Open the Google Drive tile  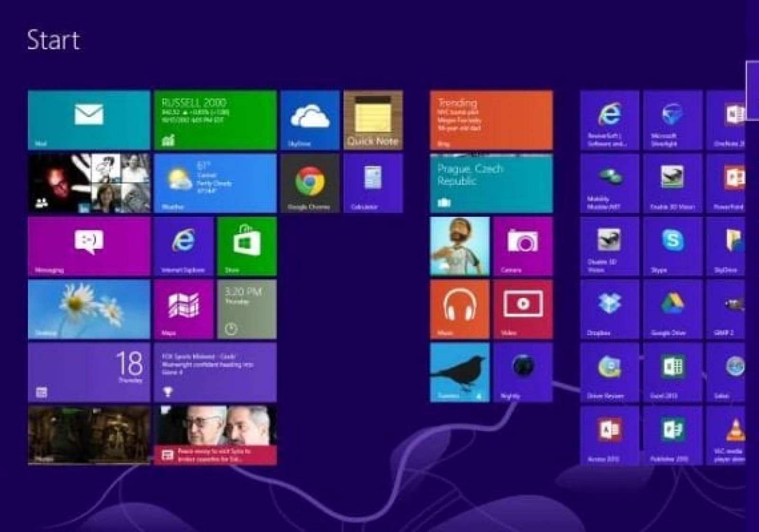pos(672,309)
